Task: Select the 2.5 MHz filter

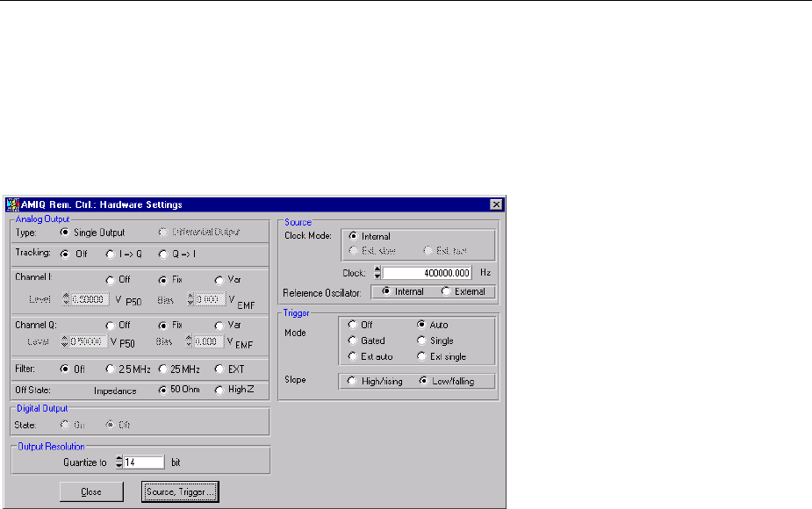Action: click(x=111, y=369)
